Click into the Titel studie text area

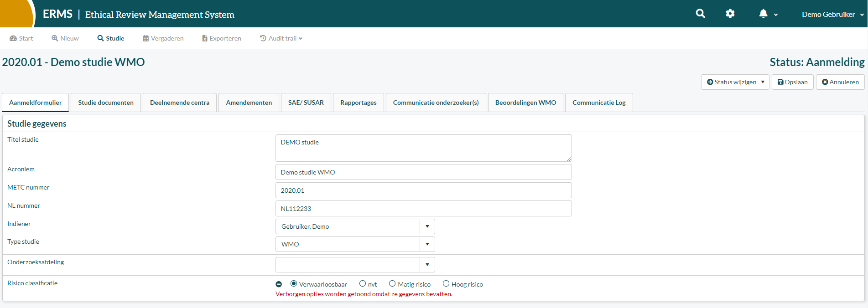[424, 148]
